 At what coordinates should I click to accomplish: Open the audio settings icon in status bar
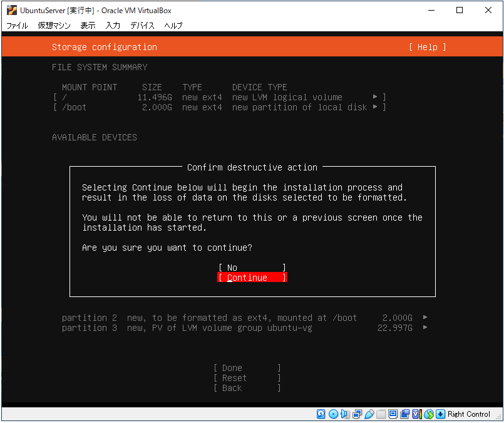(345, 414)
